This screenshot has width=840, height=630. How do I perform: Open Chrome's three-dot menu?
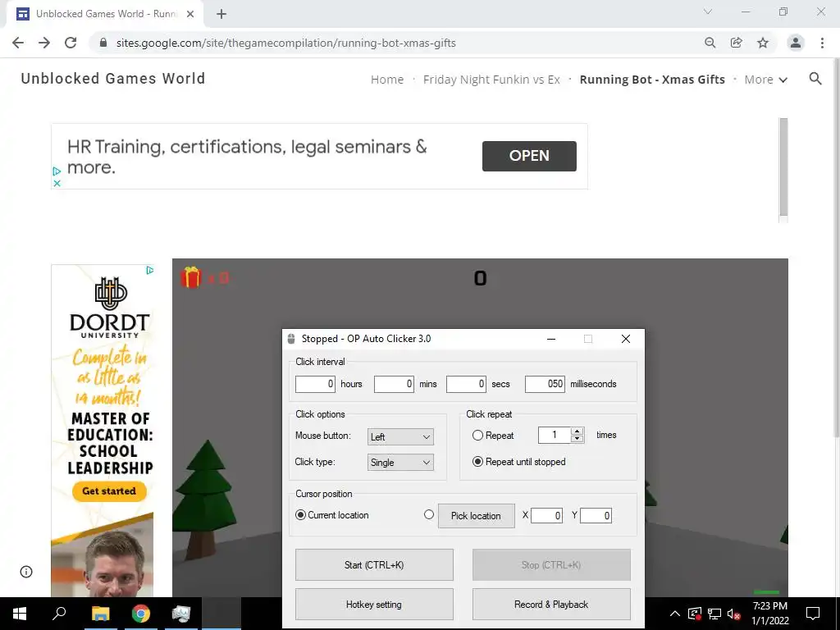pyautogui.click(x=822, y=43)
